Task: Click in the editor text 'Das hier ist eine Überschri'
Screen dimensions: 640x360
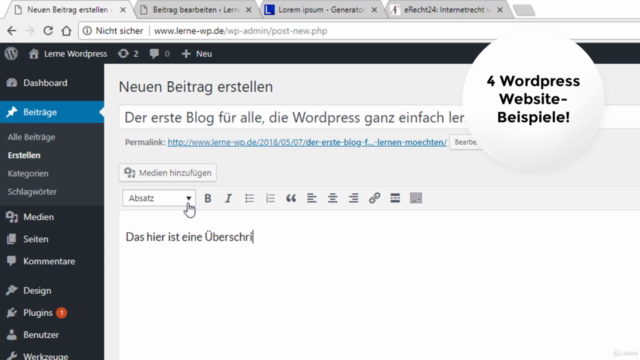Action: 189,237
